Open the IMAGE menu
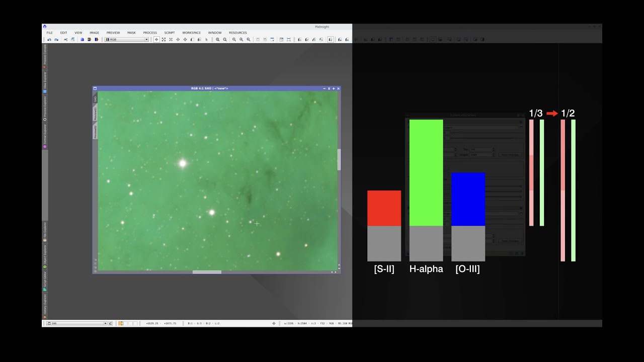The image size is (644, 362). point(94,33)
